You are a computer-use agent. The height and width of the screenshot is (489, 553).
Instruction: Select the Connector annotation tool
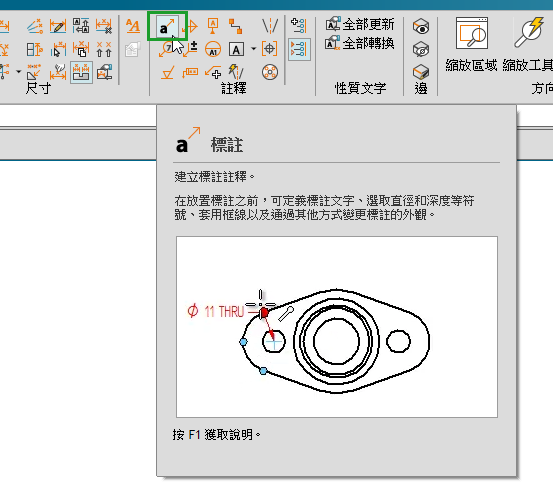(235, 26)
